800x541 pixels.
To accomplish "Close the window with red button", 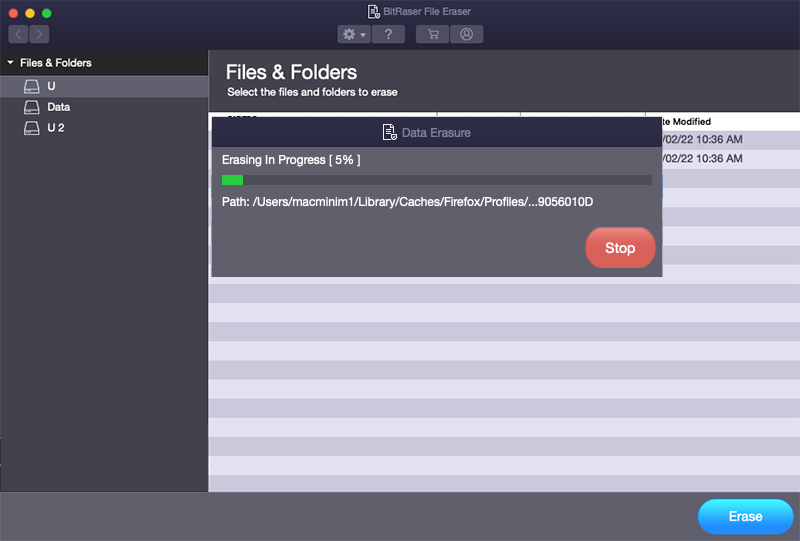I will point(13,13).
